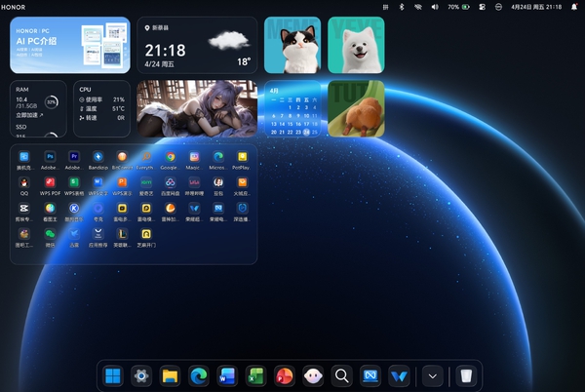Launch the 酷狗音乐 Kugou music app

click(74, 208)
